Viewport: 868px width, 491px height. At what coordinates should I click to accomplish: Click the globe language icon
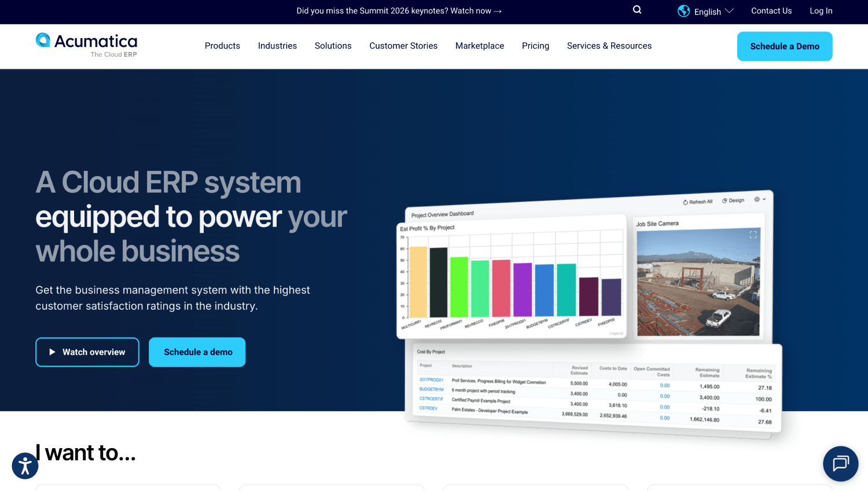(x=684, y=11)
